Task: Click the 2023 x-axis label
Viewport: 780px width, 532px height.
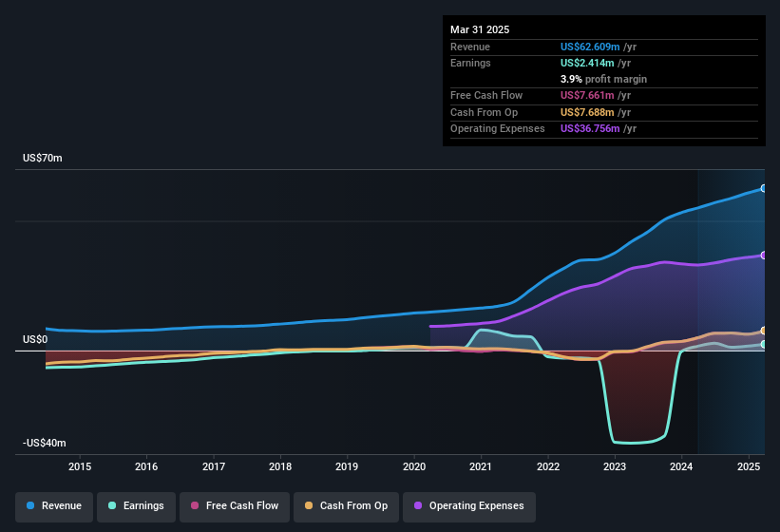Action: 615,466
